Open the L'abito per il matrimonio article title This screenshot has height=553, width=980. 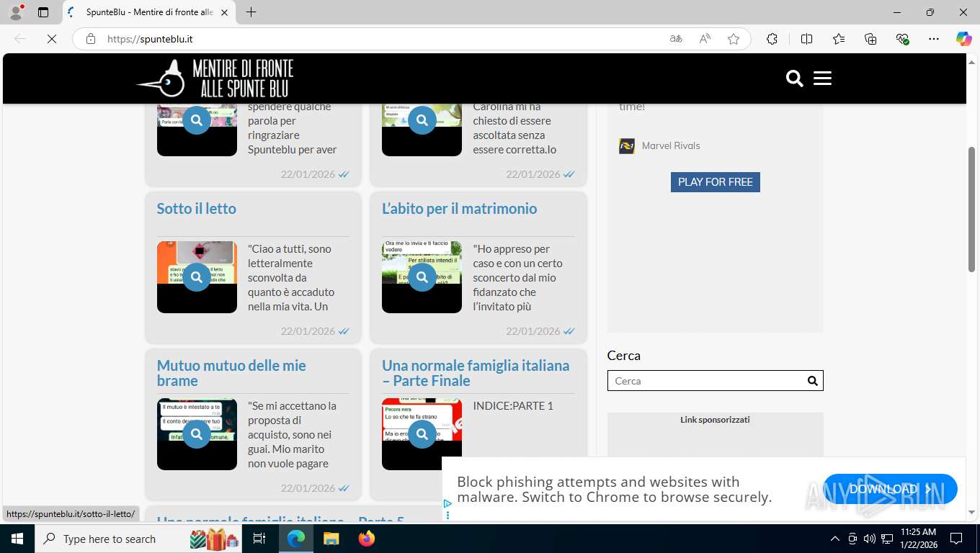[x=459, y=208]
